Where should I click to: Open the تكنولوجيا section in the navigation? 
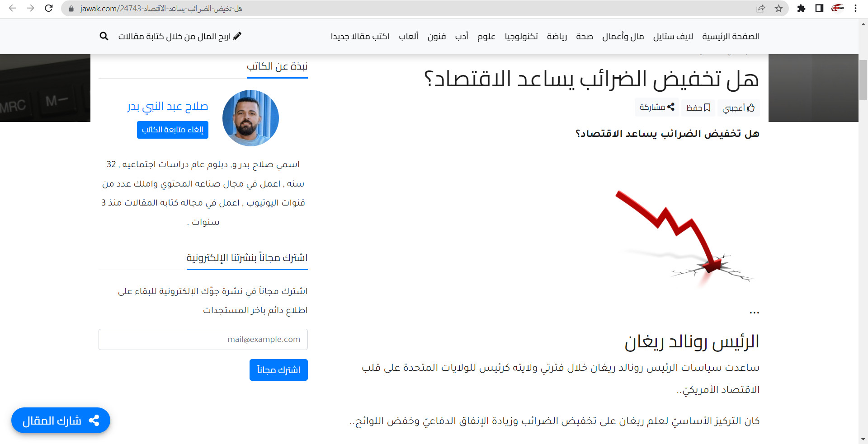521,37
